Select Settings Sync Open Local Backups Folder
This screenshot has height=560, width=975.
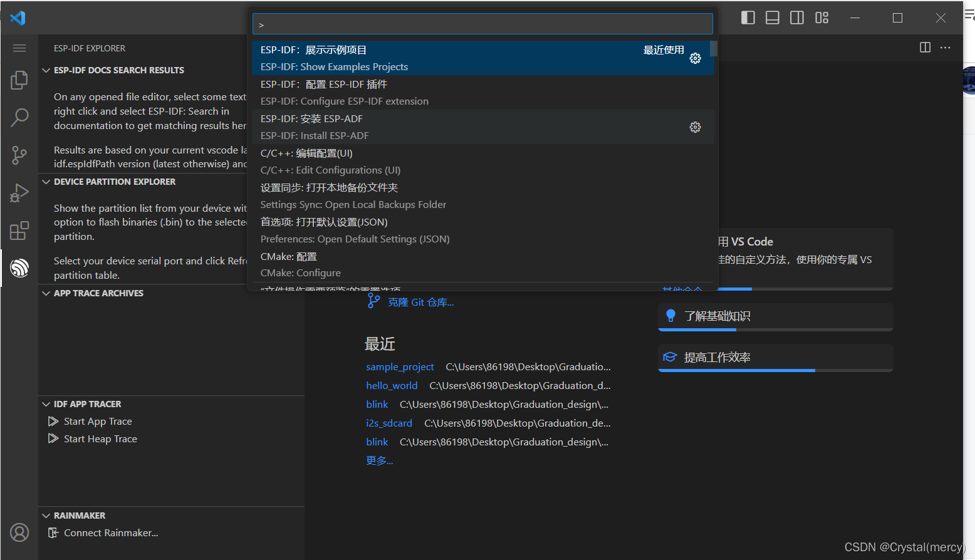(482, 196)
